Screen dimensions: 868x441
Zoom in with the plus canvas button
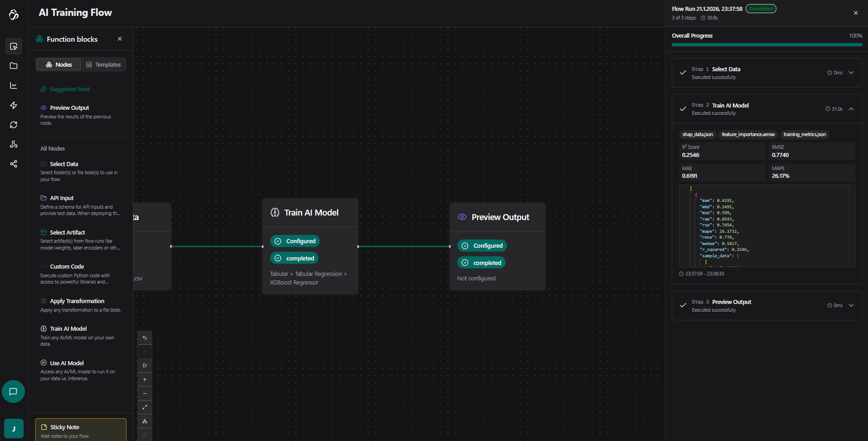click(x=145, y=380)
